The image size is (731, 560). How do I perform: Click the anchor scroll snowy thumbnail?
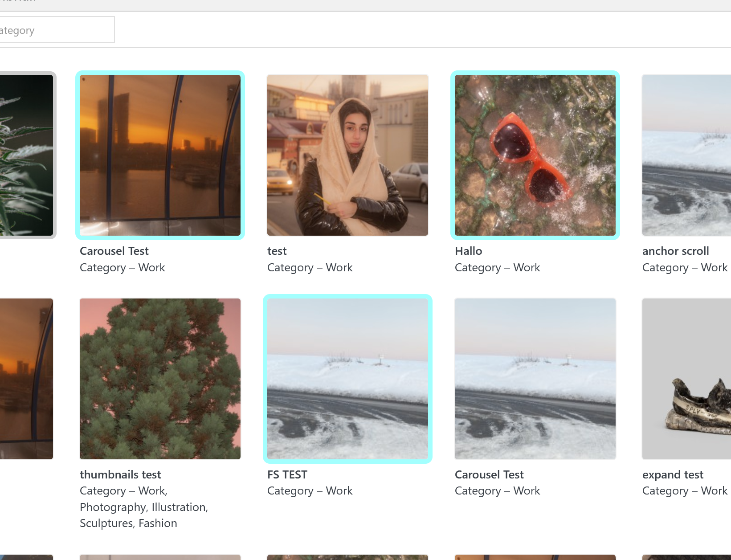[686, 155]
